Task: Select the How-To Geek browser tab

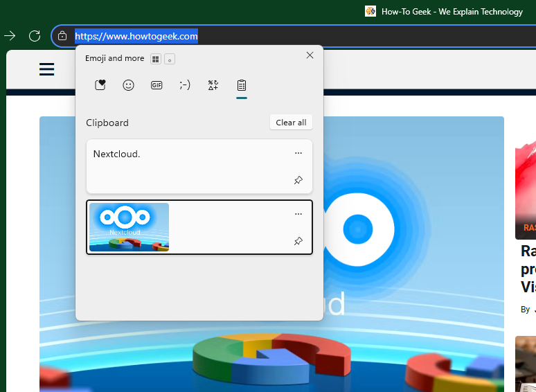Action: click(444, 11)
